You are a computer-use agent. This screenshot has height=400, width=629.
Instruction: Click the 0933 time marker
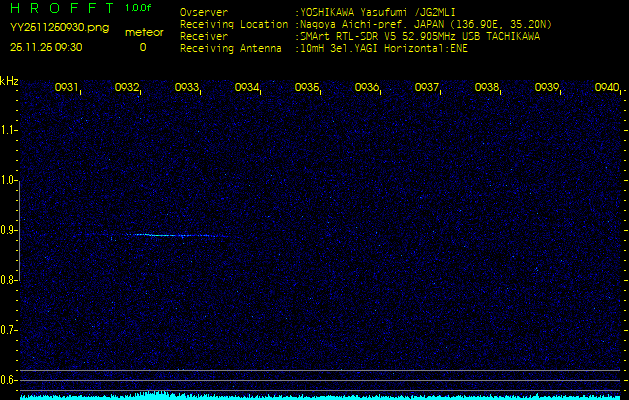coord(186,87)
